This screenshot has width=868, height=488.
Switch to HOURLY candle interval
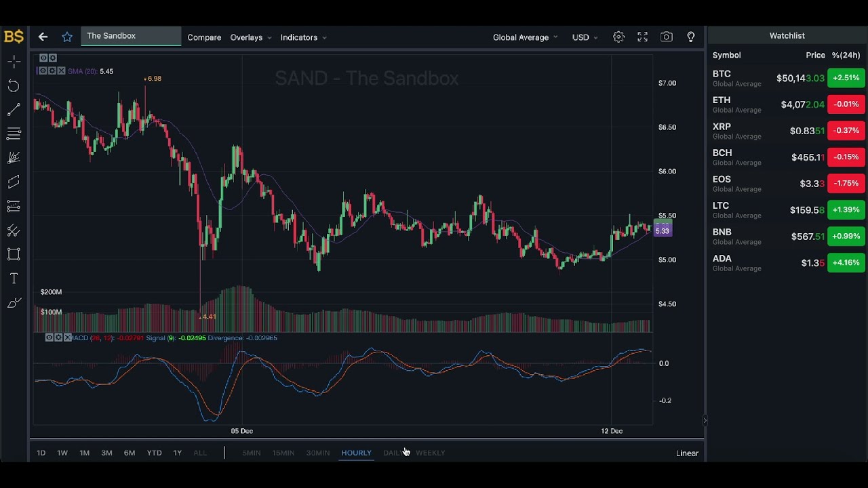pos(356,453)
